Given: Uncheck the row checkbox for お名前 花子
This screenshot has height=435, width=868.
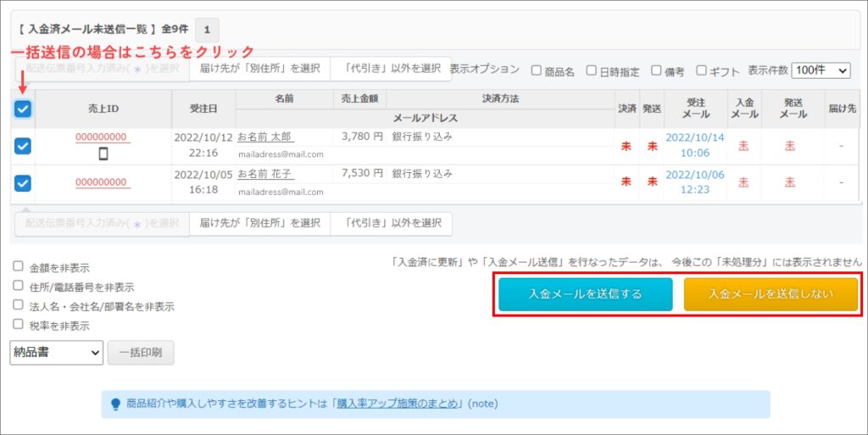Looking at the screenshot, I should click(23, 182).
